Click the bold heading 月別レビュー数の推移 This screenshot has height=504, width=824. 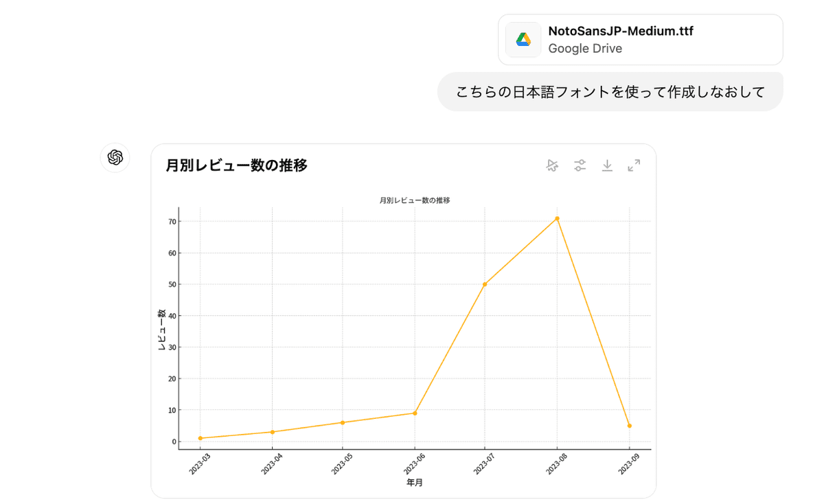coord(236,165)
